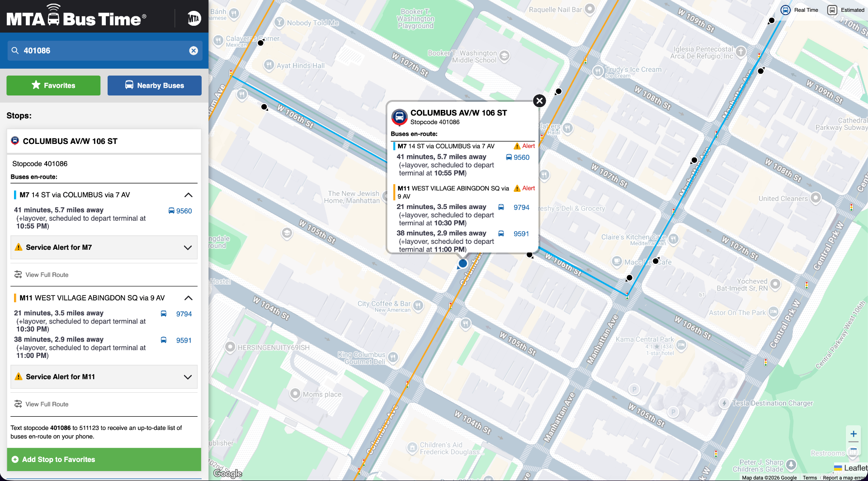
Task: Open Nearby Buses
Action: (155, 86)
